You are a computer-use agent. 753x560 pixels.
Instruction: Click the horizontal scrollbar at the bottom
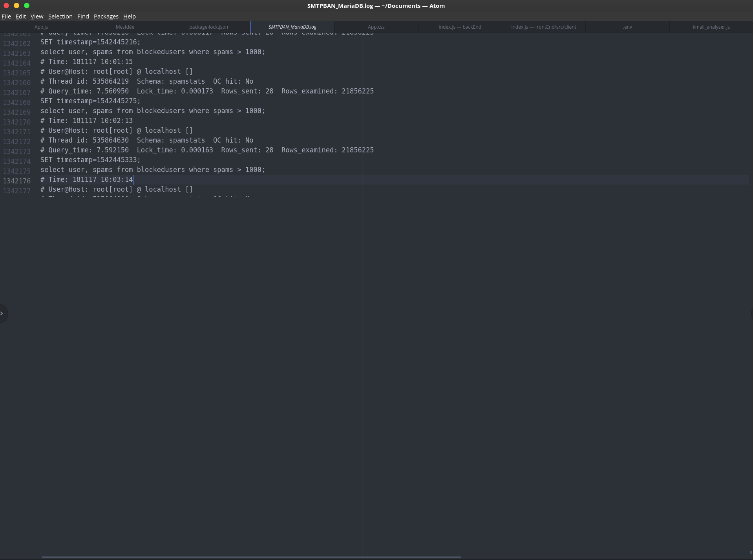(251, 557)
